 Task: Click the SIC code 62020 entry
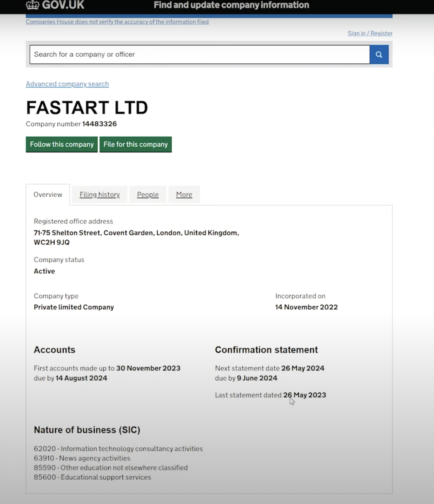[118, 449]
